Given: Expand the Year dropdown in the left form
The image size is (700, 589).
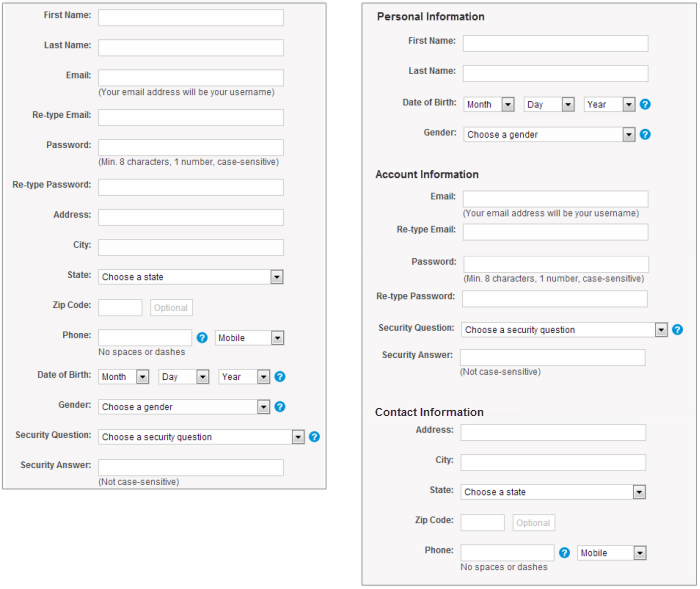Looking at the screenshot, I should [244, 377].
